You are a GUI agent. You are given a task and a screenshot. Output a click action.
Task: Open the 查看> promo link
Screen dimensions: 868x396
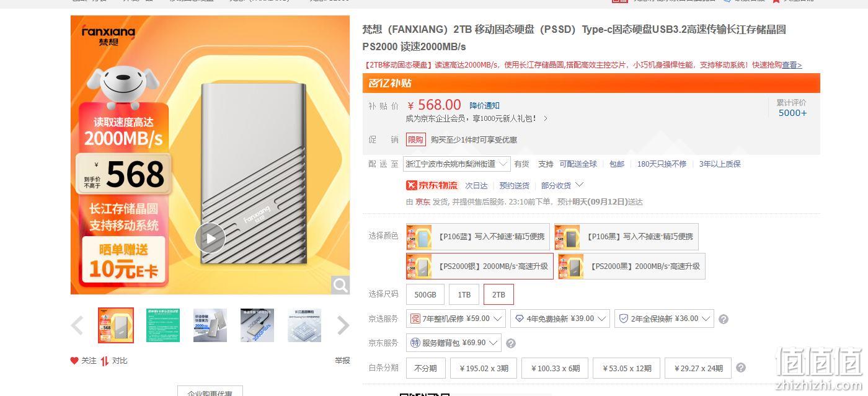coord(792,65)
